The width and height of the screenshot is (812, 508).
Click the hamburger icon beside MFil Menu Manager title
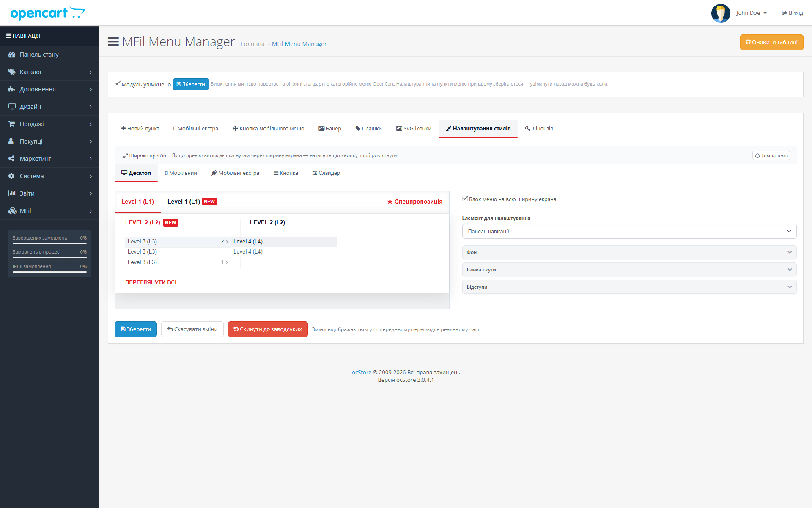(113, 42)
